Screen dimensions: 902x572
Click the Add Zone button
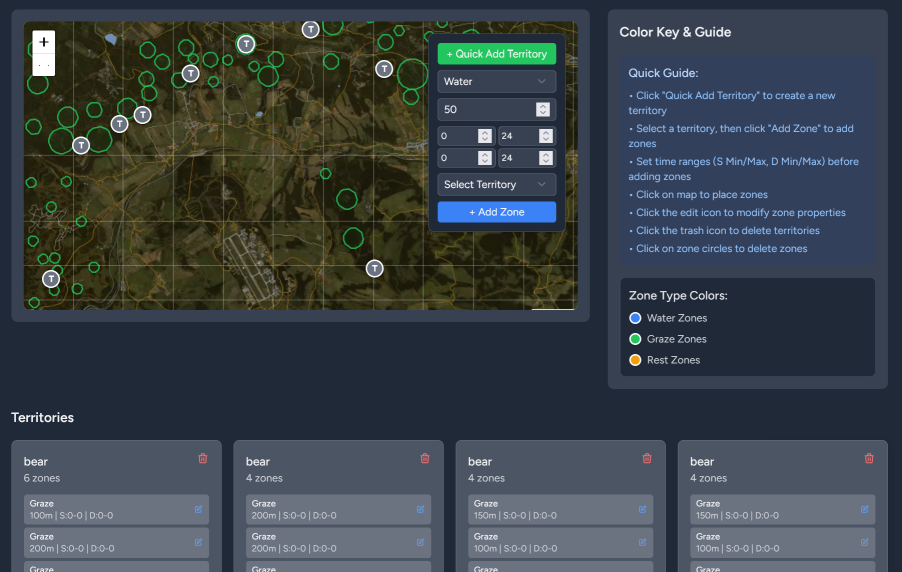pos(496,212)
